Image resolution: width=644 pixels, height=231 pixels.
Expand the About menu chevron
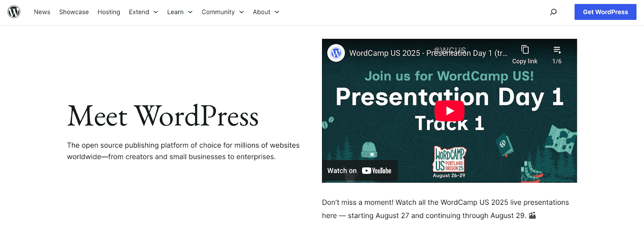(x=277, y=12)
